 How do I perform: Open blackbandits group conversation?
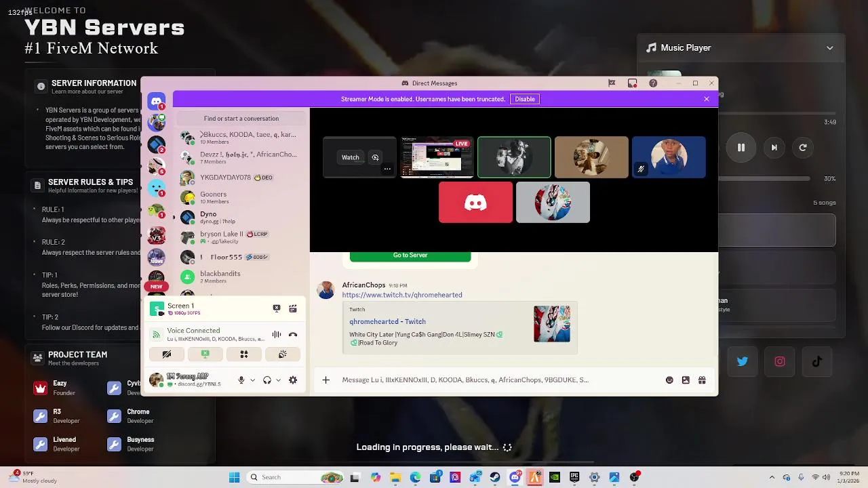(241, 277)
